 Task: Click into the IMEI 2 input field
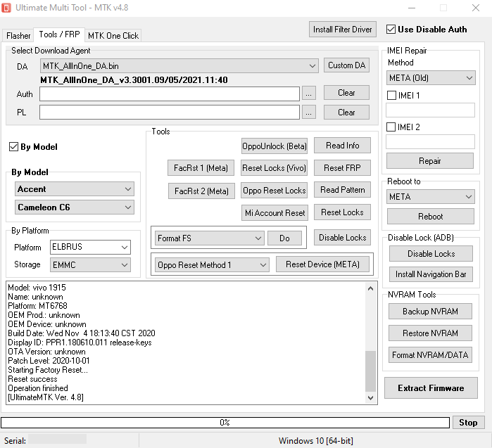(x=430, y=141)
